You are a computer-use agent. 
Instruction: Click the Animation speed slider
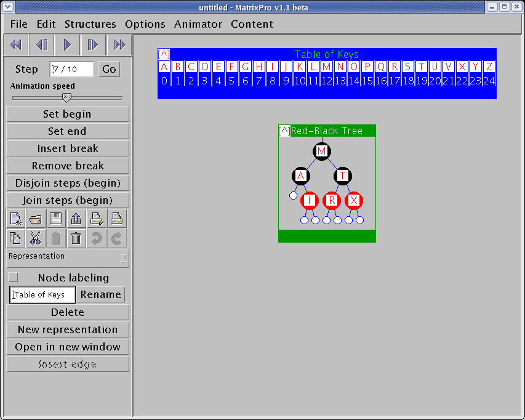pos(67,97)
